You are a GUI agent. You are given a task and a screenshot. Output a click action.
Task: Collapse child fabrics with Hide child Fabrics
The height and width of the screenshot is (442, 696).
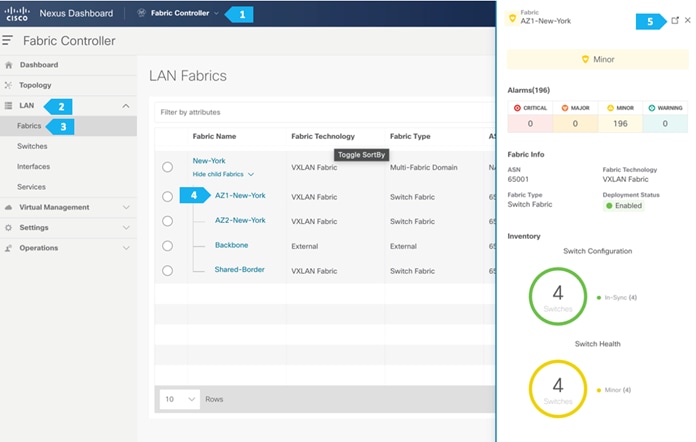(223, 174)
